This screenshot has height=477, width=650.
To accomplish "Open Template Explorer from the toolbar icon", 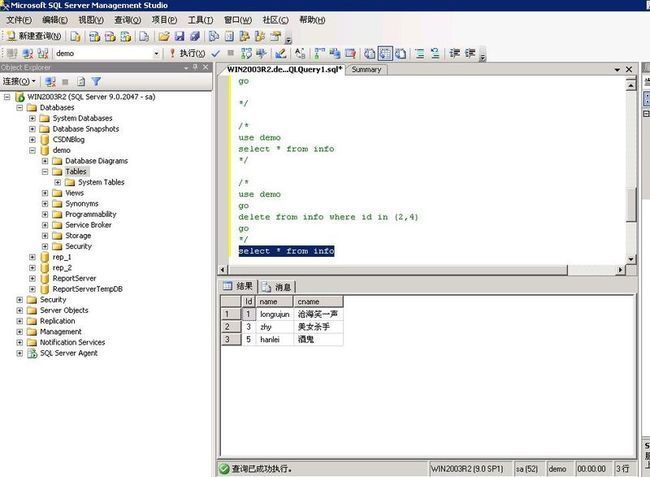I will 260,36.
